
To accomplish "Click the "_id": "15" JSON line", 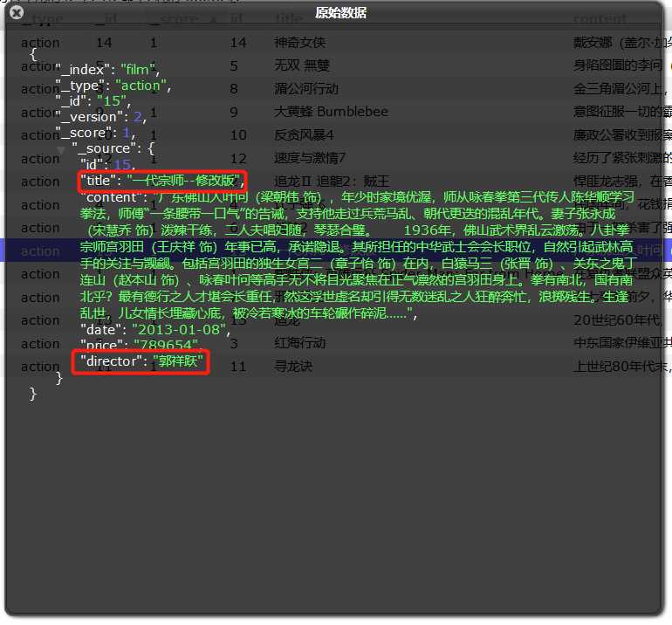I will [x=93, y=101].
